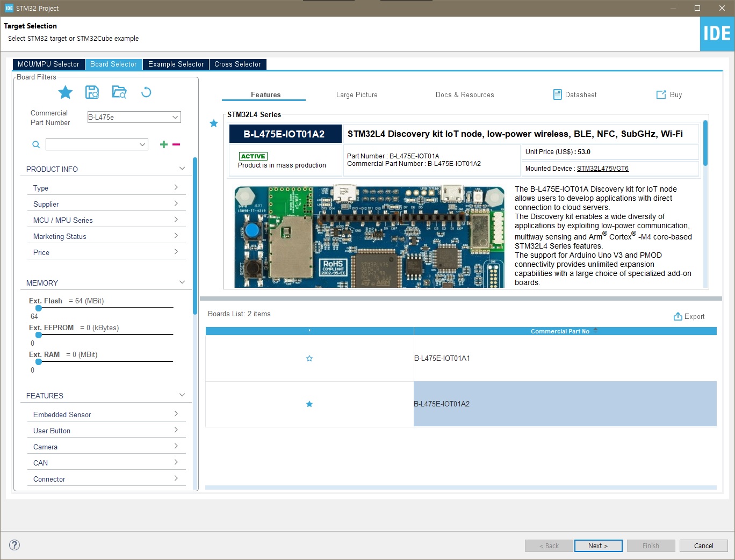This screenshot has height=560, width=735.
Task: Click the Unit Price 53.0 field
Action: [x=610, y=152]
